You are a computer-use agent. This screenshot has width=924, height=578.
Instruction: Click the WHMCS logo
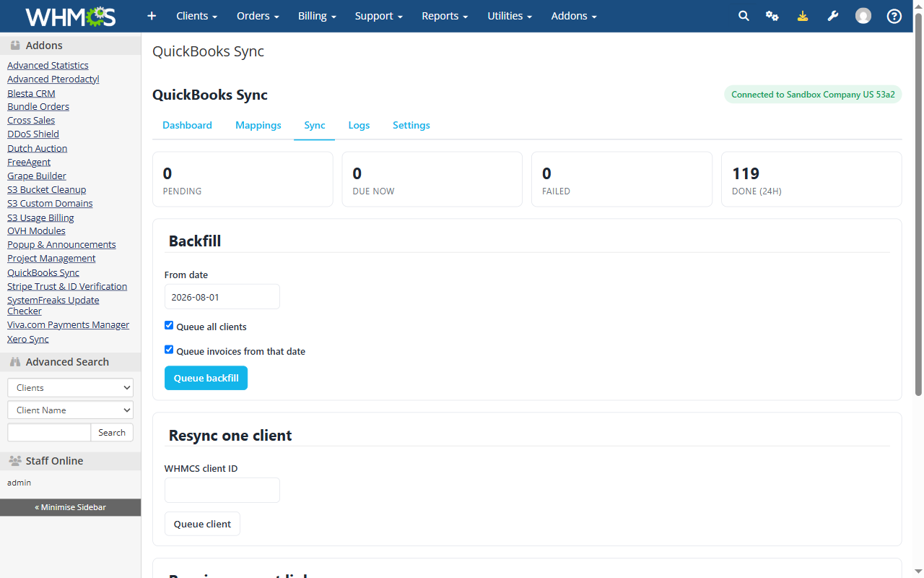point(71,16)
